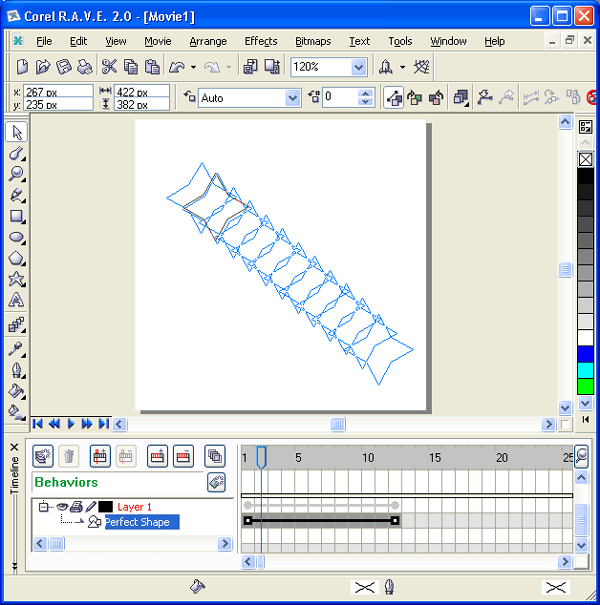Cut selection with scissors icon

[110, 67]
